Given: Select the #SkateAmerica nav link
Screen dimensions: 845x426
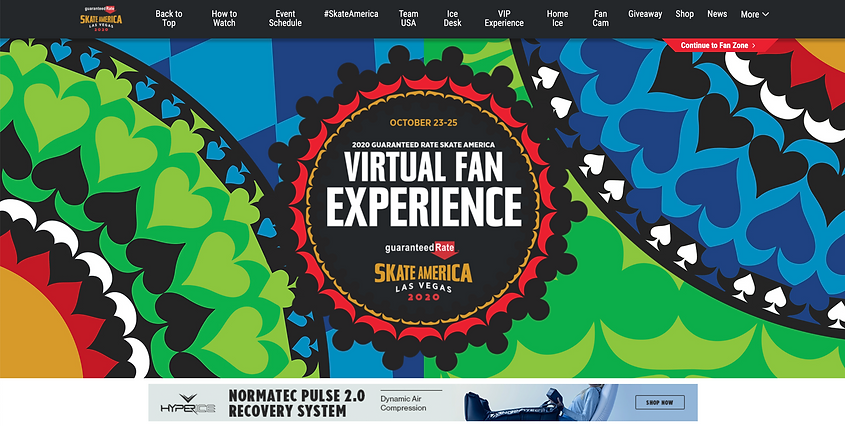Looking at the screenshot, I should [x=351, y=14].
